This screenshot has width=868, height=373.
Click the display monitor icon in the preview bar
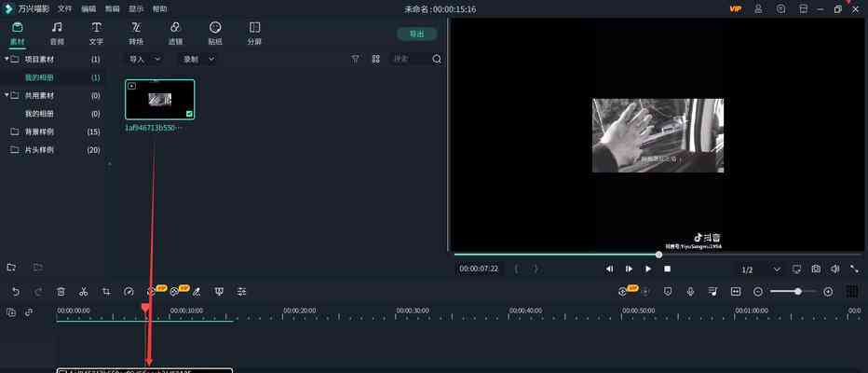coord(796,269)
